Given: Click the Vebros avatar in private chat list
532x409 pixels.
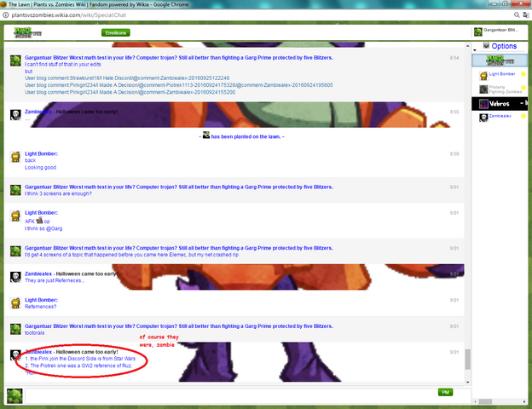Looking at the screenshot, I should tap(483, 103).
